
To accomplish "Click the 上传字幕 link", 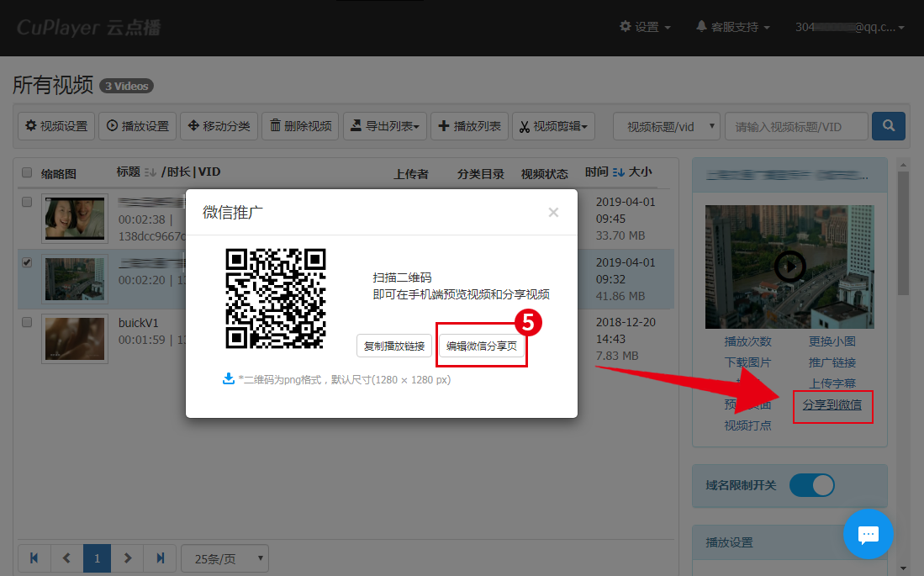I will coord(832,383).
